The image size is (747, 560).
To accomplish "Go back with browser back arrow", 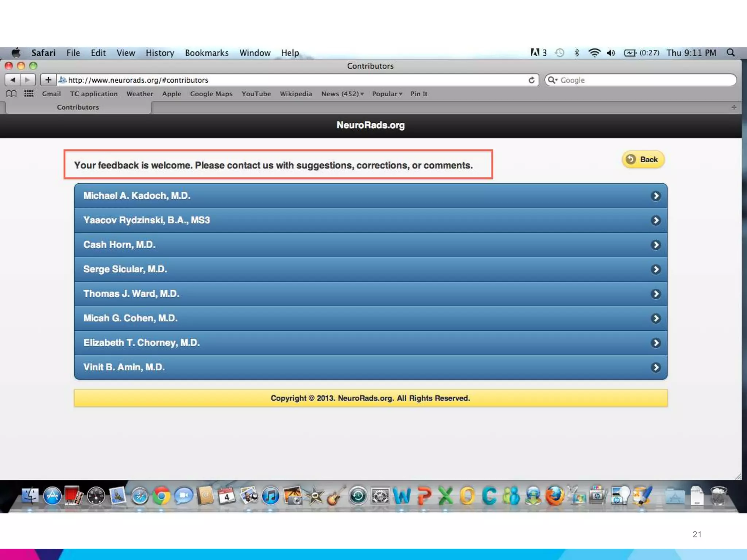I will point(12,79).
